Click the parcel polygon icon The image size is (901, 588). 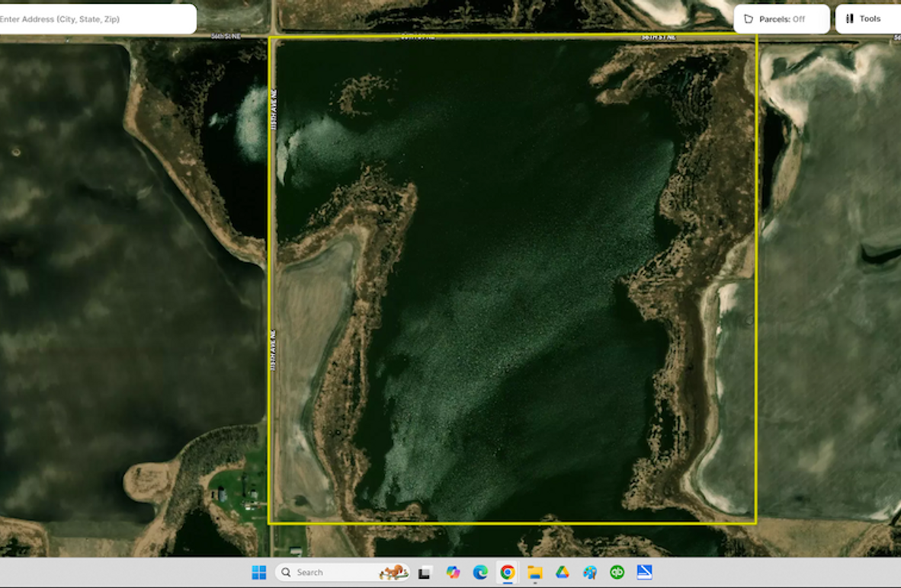[749, 19]
